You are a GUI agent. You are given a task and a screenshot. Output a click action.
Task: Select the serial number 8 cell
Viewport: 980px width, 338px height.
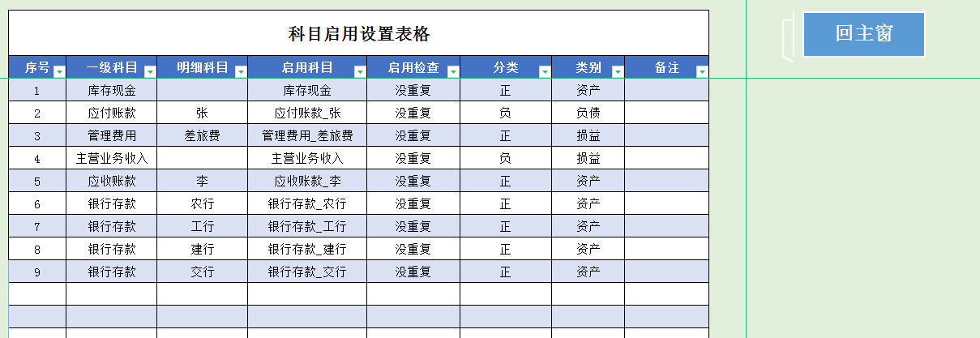[37, 249]
